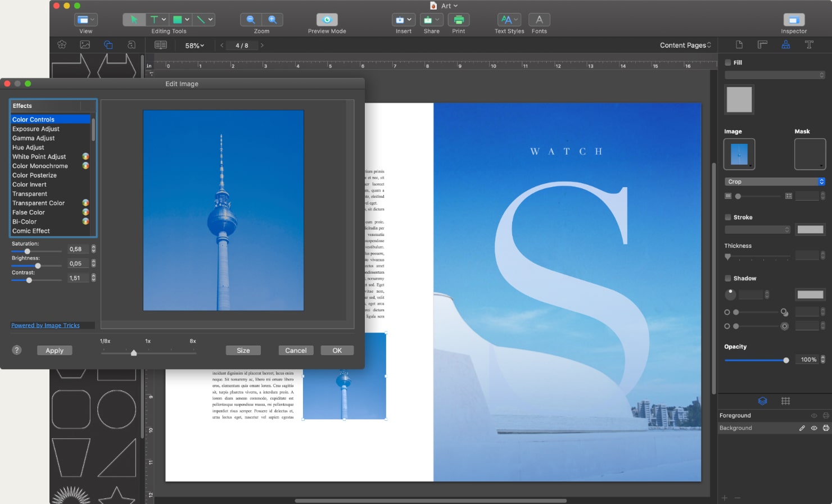Select the Appearance brush icon in Inspector

click(x=785, y=44)
